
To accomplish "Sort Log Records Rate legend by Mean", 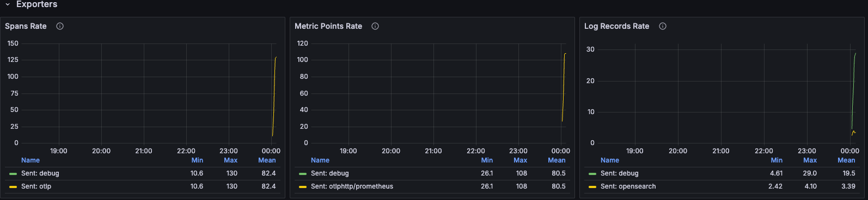I will [x=846, y=160].
